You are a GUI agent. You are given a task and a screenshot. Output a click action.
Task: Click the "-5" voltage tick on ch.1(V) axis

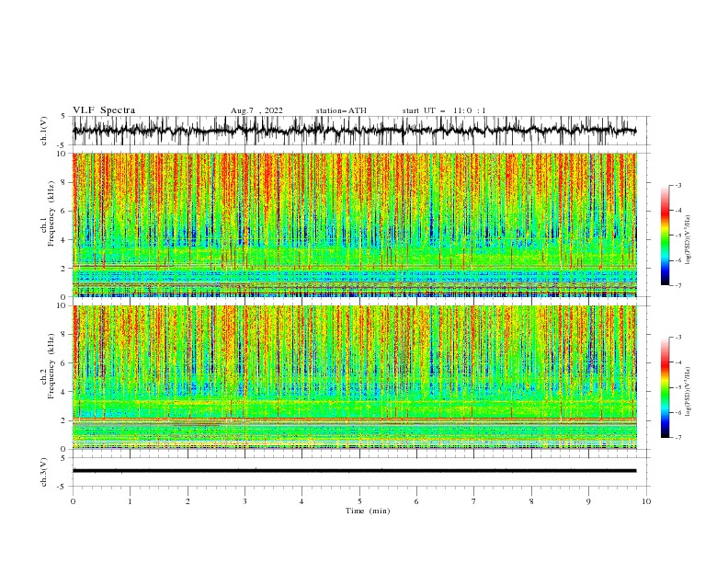(62, 145)
